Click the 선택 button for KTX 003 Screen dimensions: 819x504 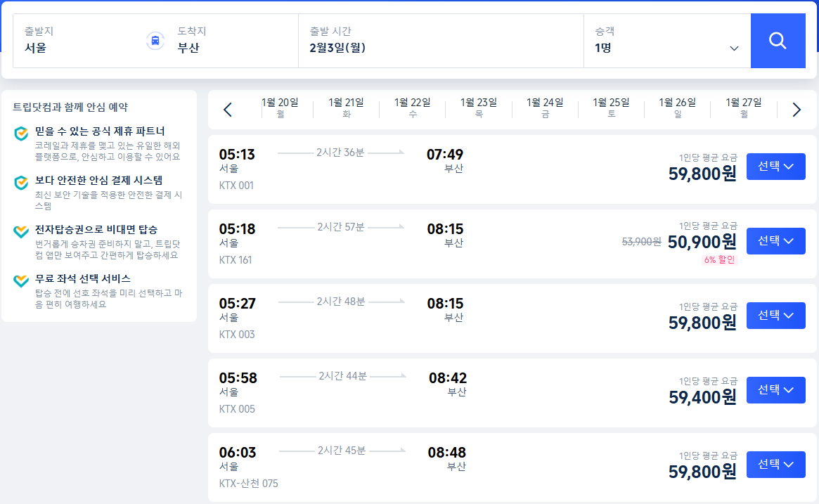coord(775,315)
